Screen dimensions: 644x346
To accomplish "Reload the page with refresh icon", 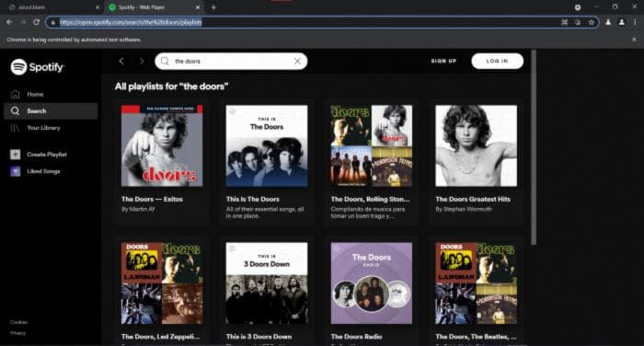I will 37,22.
